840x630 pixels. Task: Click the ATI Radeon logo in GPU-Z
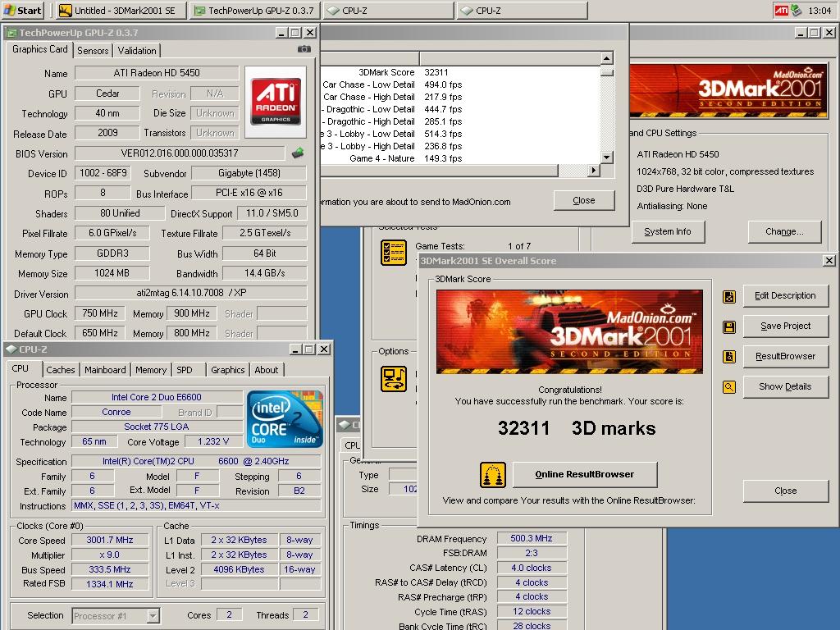tap(276, 101)
